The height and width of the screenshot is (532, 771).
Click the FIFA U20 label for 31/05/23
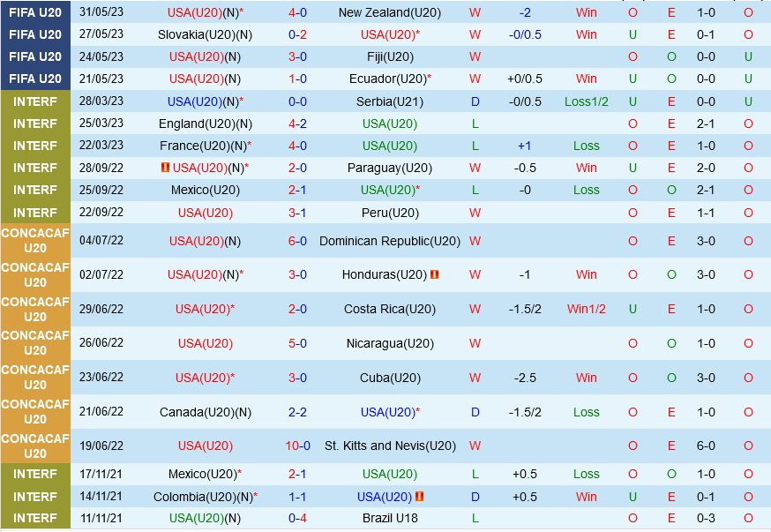point(35,12)
